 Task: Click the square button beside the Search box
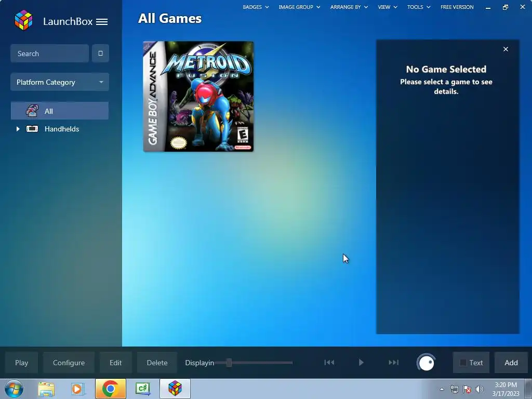pyautogui.click(x=100, y=54)
